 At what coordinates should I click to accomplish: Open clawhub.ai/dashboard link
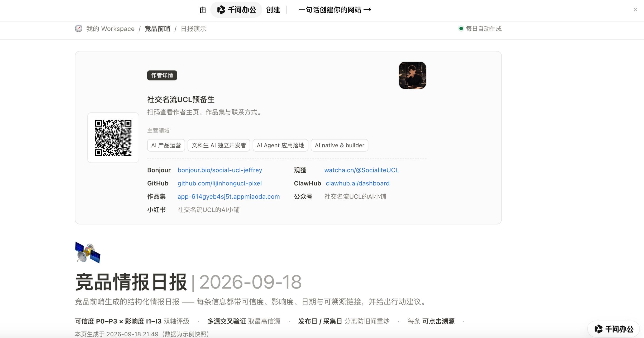[x=357, y=183]
